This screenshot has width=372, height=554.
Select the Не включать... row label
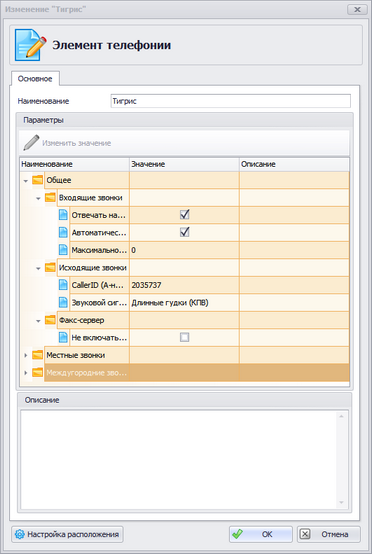[x=99, y=338]
